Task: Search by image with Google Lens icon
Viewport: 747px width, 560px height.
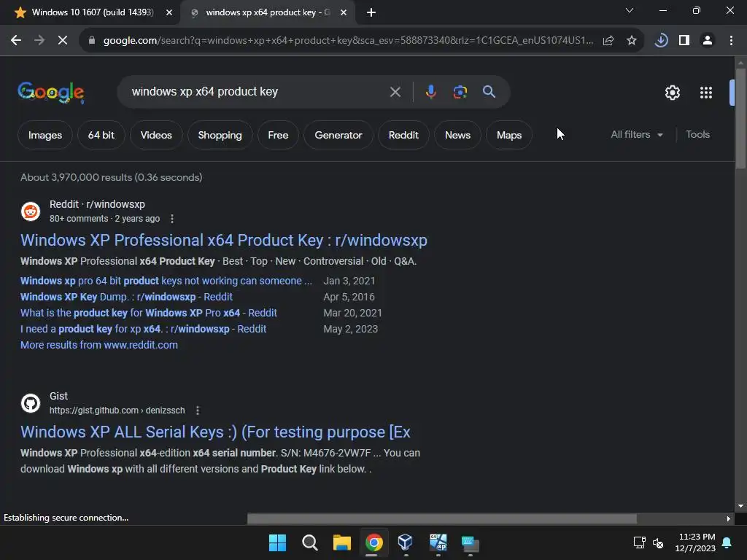Action: click(460, 91)
